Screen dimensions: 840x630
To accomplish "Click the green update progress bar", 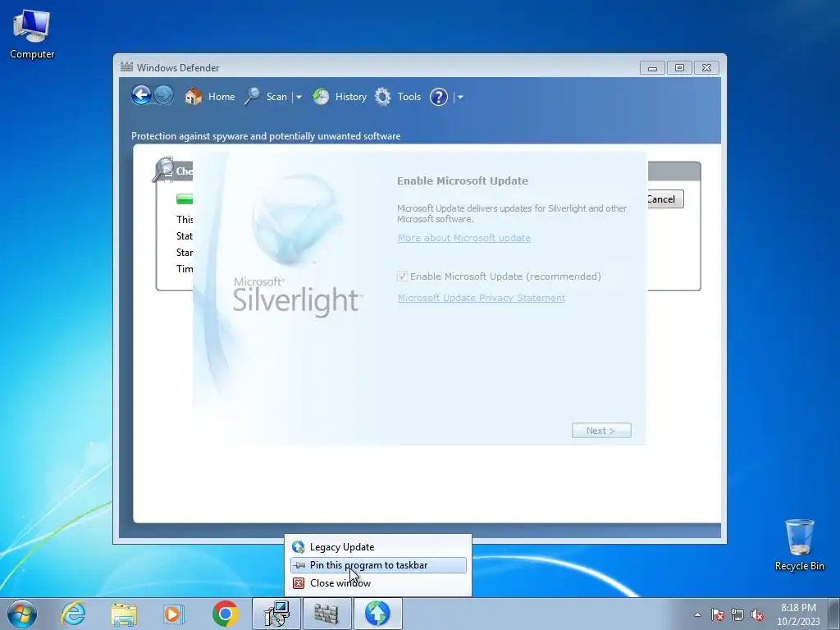I will (x=185, y=199).
